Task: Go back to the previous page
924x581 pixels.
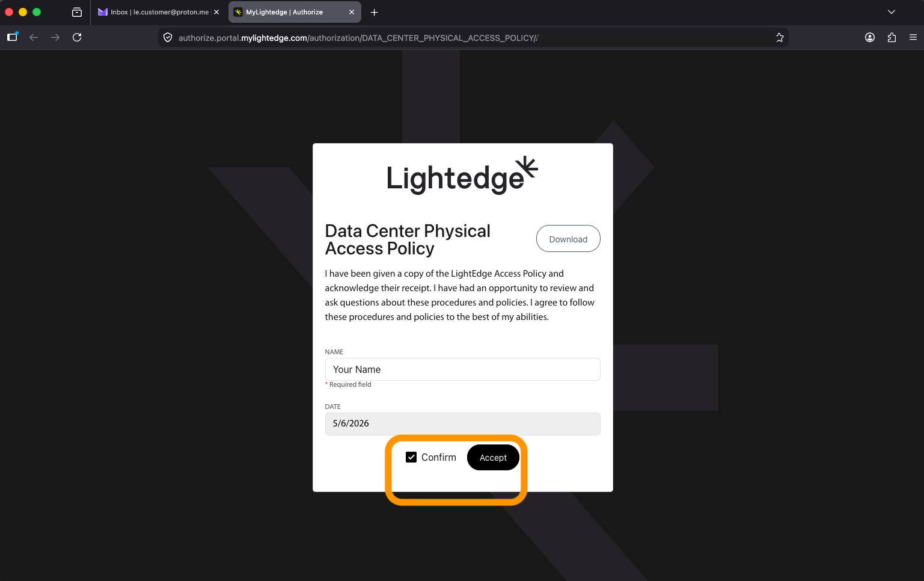Action: coord(34,37)
